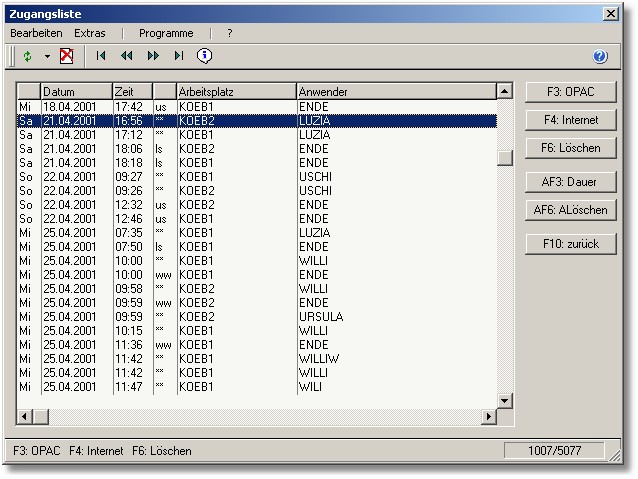The height and width of the screenshot is (479, 638).
Task: Click the vertical scrollbar down arrow
Action: point(505,400)
